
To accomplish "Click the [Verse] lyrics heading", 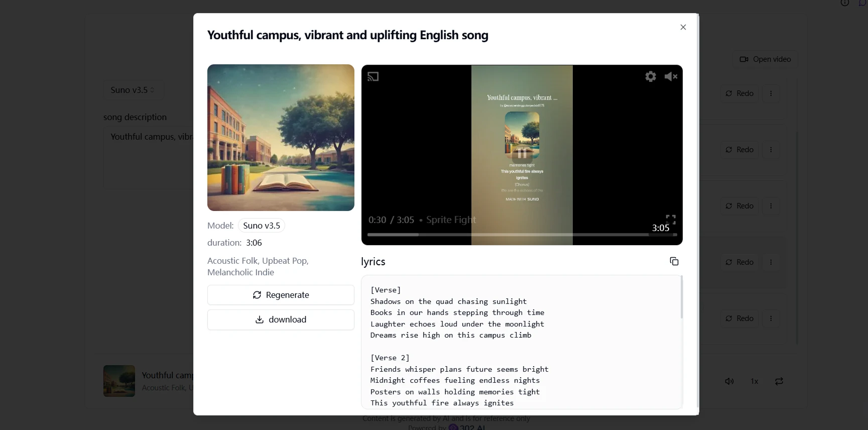I will click(x=386, y=290).
